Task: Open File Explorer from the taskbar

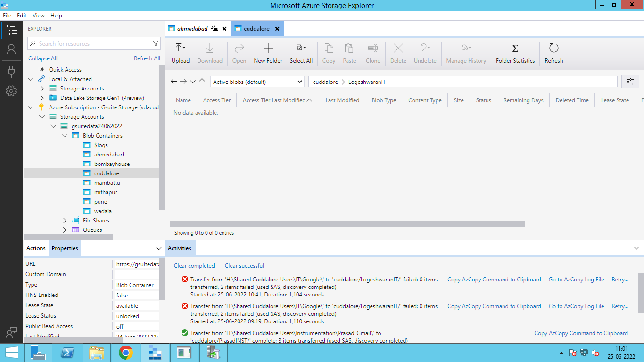Action: click(96, 353)
